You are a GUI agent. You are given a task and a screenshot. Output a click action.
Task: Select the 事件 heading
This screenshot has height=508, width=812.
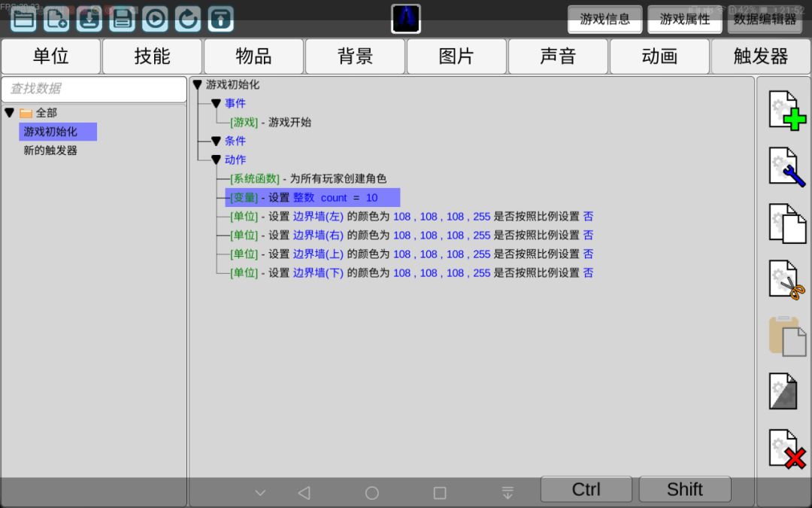pyautogui.click(x=235, y=103)
